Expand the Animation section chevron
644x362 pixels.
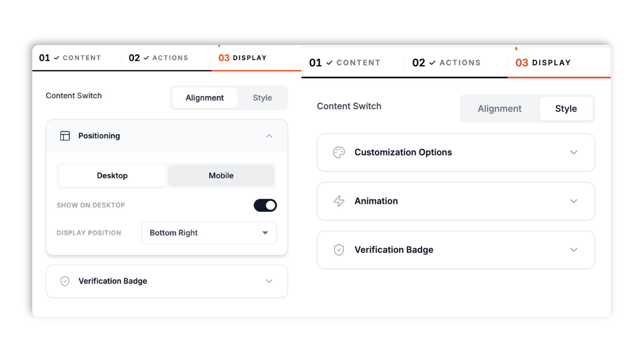[x=574, y=201]
